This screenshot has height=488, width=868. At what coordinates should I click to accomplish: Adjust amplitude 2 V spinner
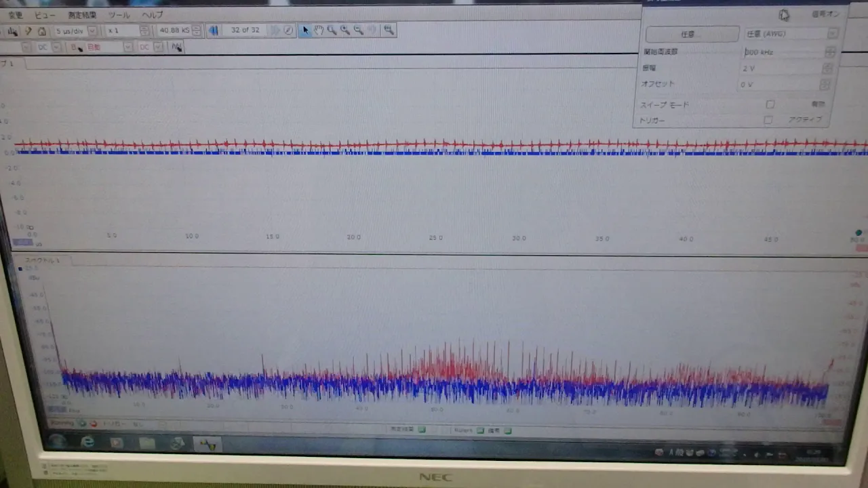pyautogui.click(x=827, y=68)
